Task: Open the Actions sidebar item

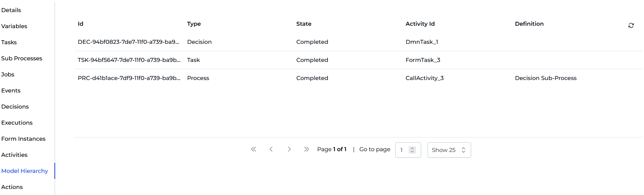Action: coord(12,187)
